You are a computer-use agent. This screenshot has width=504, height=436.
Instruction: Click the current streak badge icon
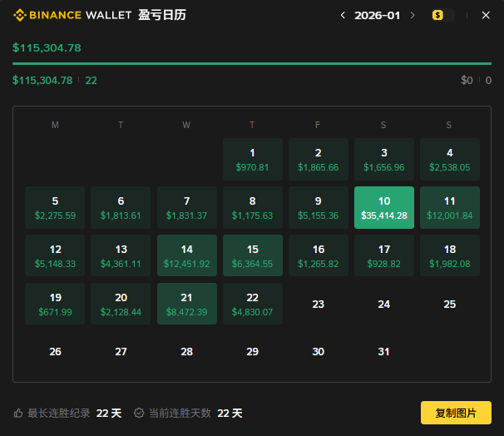(x=139, y=413)
